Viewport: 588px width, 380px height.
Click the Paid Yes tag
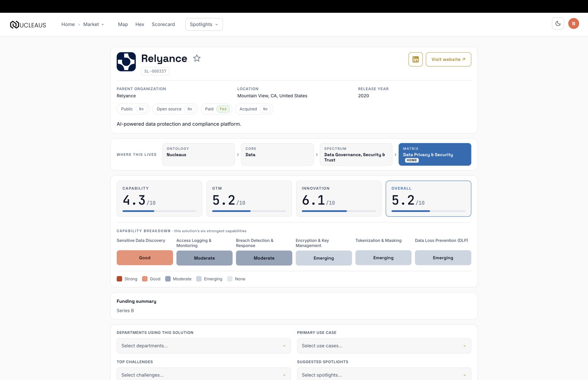pyautogui.click(x=217, y=109)
